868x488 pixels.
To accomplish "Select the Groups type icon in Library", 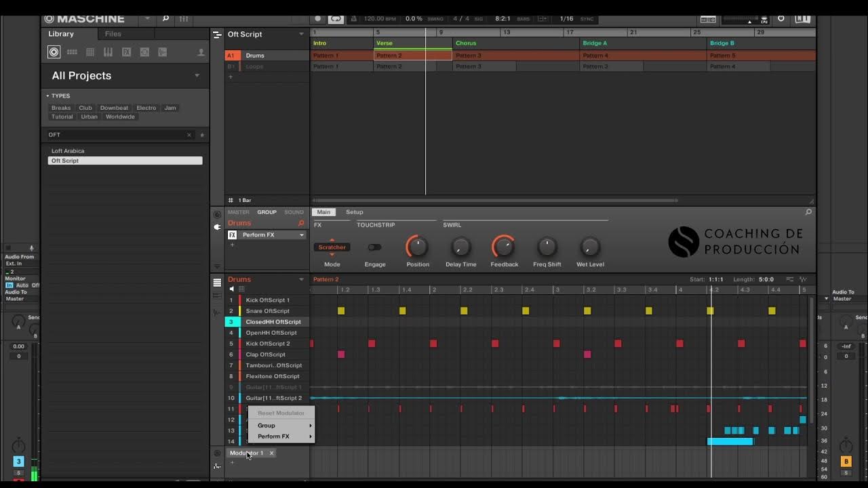I will [72, 52].
